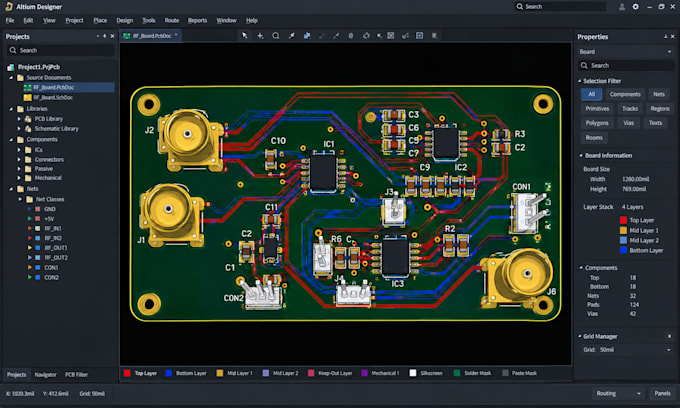The image size is (680, 408).
Task: Click the blue stacked component tool icon
Action: click(x=307, y=36)
